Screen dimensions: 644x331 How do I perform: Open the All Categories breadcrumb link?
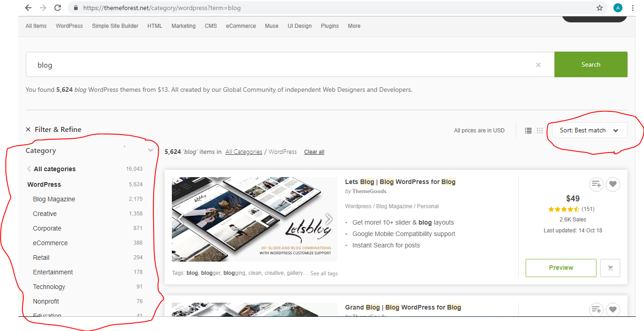(244, 152)
